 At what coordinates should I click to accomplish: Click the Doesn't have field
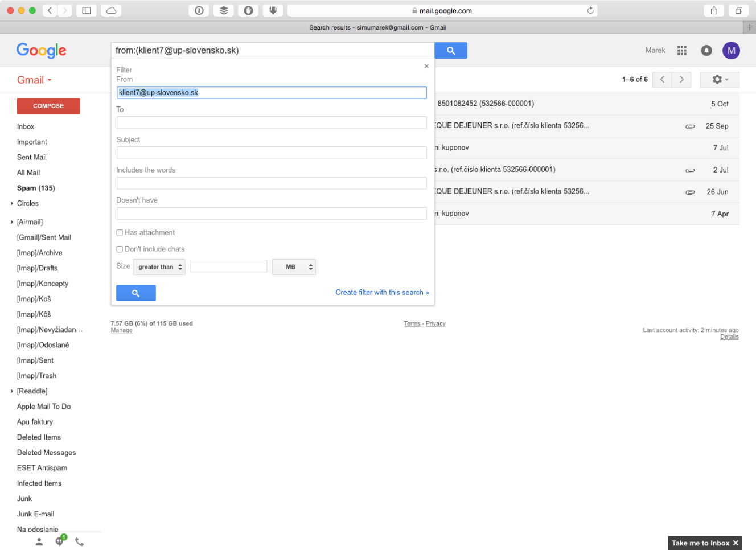[272, 214]
